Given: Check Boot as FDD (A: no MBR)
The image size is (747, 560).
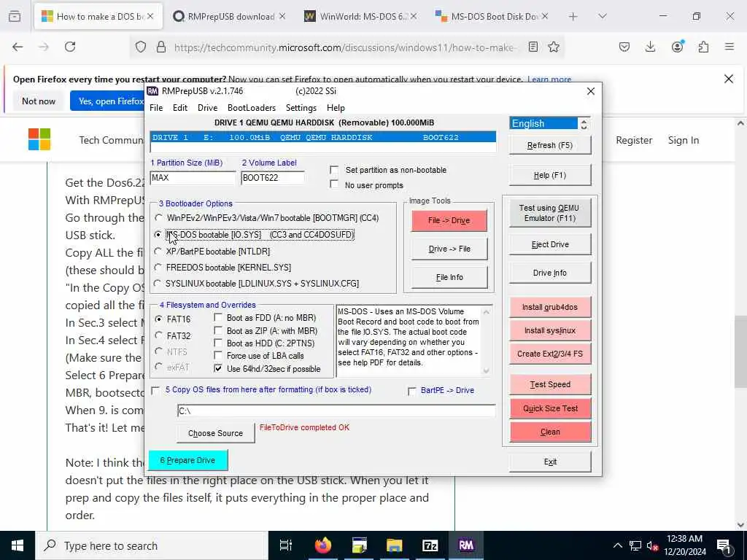Looking at the screenshot, I should click(x=218, y=318).
